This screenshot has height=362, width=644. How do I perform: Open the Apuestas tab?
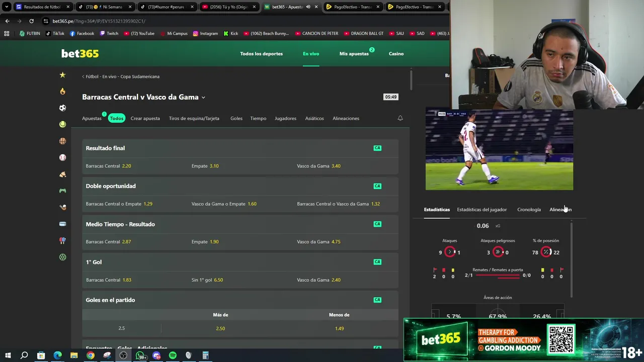pos(92,119)
